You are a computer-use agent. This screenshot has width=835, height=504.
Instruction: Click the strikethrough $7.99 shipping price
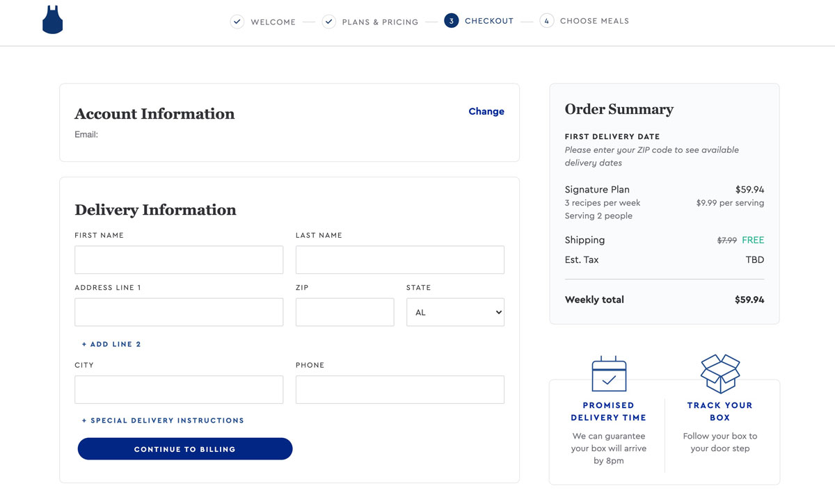tap(727, 241)
